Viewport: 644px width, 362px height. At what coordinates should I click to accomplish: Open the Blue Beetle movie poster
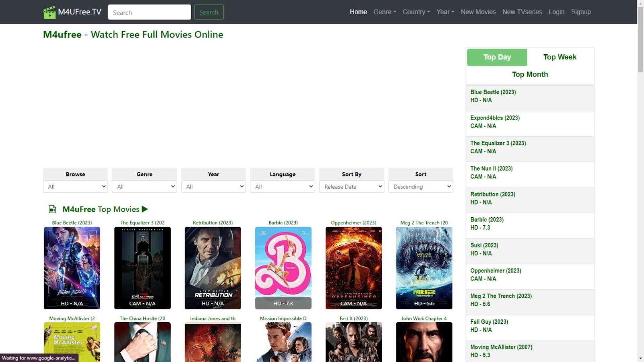click(x=72, y=268)
